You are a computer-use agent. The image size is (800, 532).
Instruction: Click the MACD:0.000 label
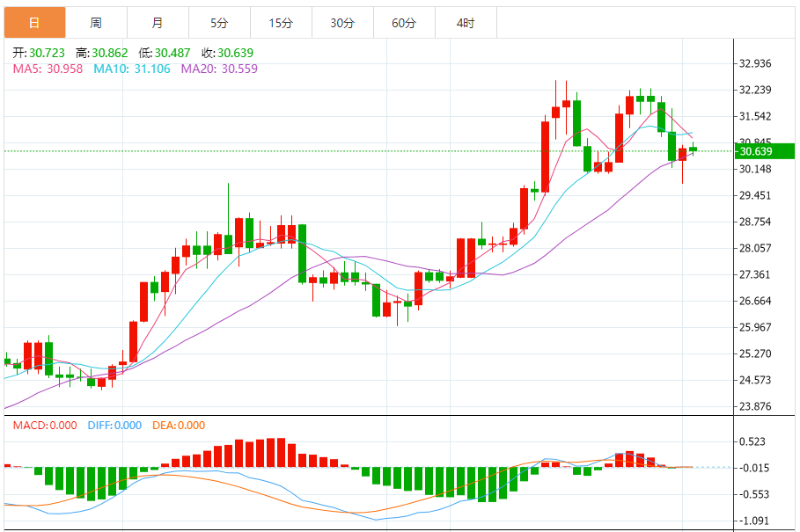pos(45,426)
